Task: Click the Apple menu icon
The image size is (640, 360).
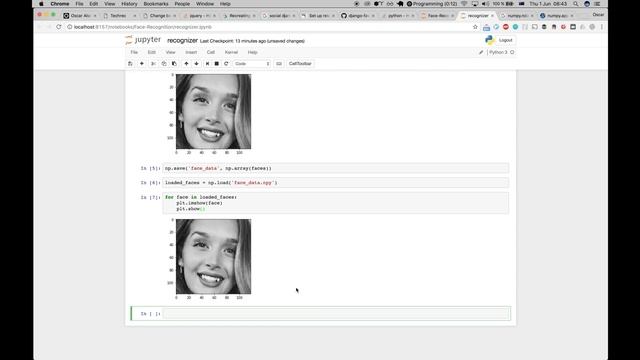Action: 41,4
